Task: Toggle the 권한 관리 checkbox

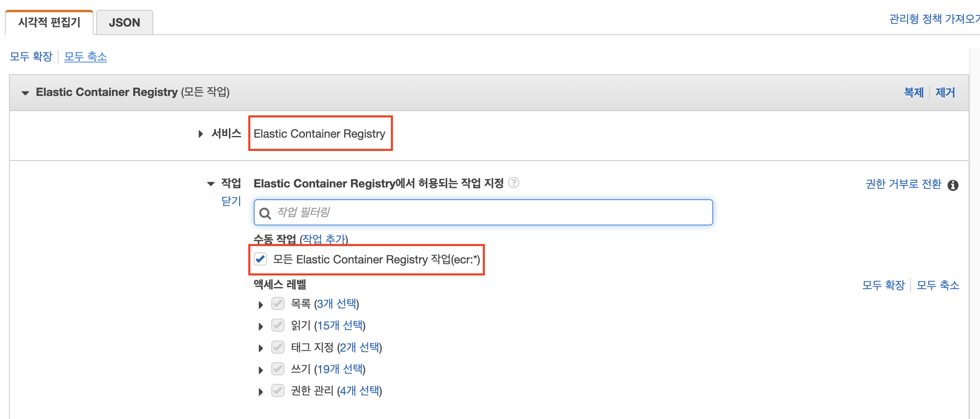Action: 278,390
